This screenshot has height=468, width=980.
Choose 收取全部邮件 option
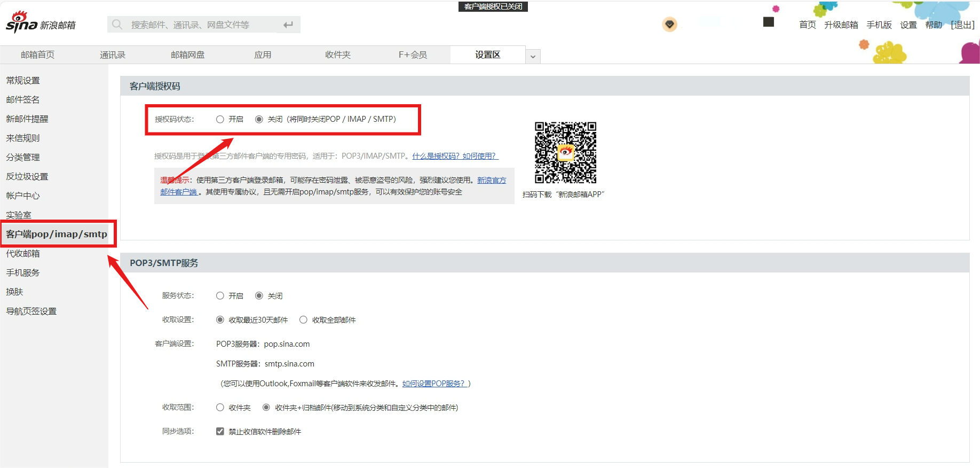tap(303, 319)
